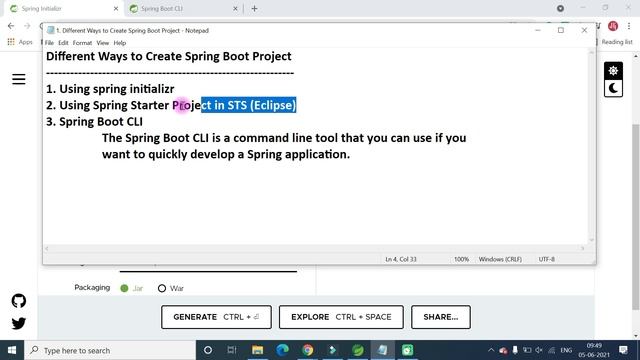Screen dimensions: 640x360
Task: Open File Explorer from taskbar
Action: tap(258, 350)
